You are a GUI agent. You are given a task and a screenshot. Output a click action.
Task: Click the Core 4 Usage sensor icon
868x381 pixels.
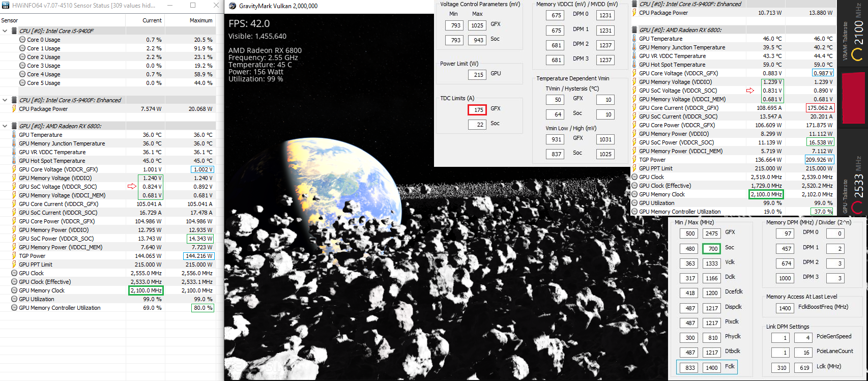22,74
